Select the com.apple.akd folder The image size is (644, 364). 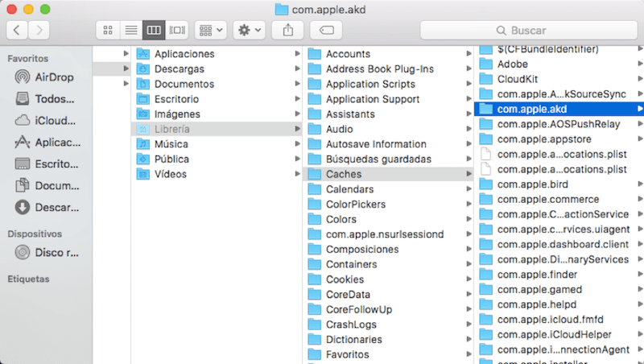point(559,109)
